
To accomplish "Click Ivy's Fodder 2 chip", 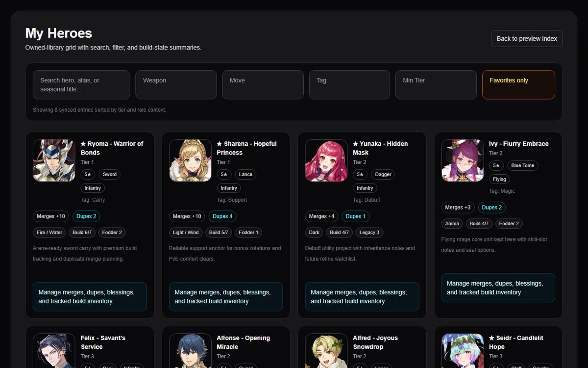I will (x=509, y=224).
